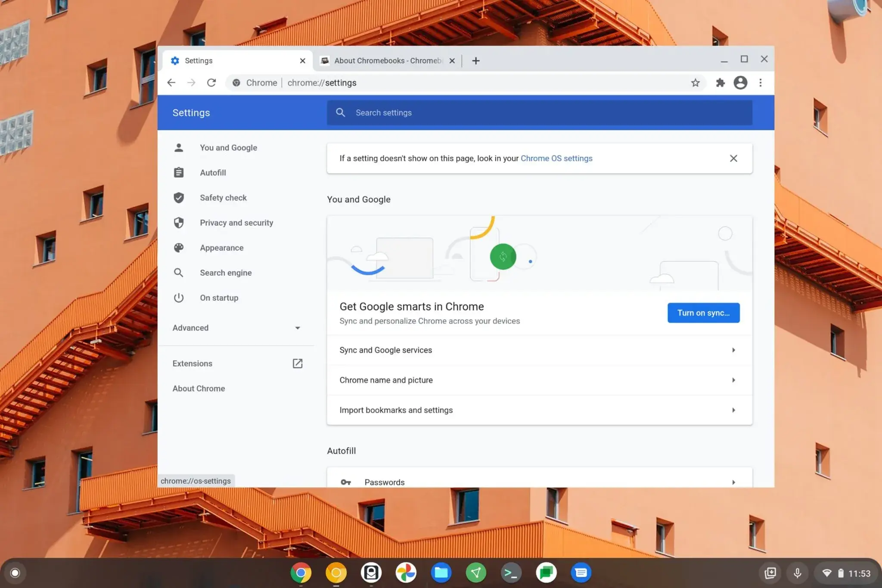This screenshot has height=588, width=882.
Task: Click the microphone icon in shelf tray
Action: point(797,573)
